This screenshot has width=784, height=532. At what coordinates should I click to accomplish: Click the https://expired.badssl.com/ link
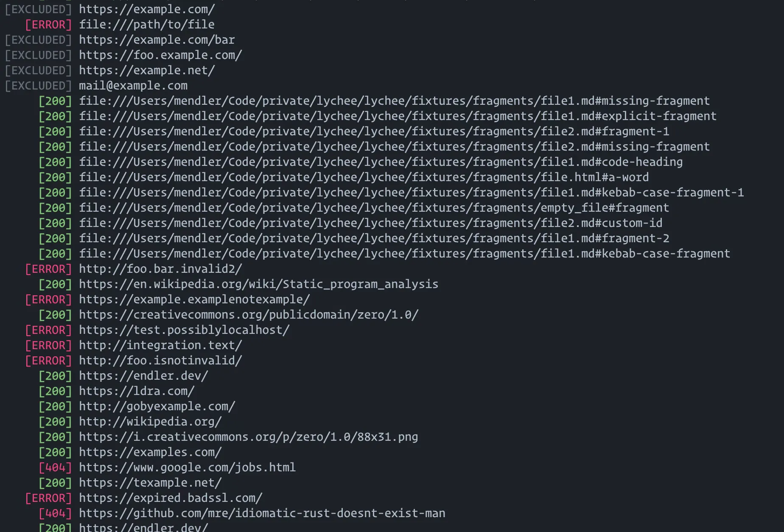(170, 498)
